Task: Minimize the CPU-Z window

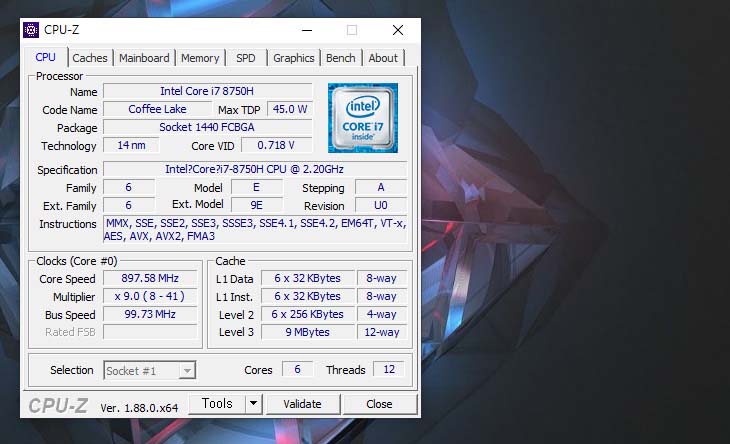Action: [307, 30]
